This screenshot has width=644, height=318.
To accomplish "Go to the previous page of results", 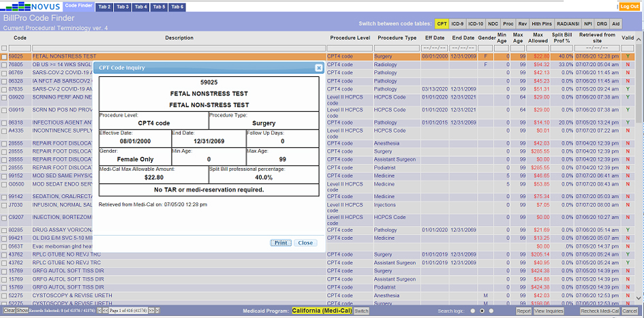I will (105, 311).
